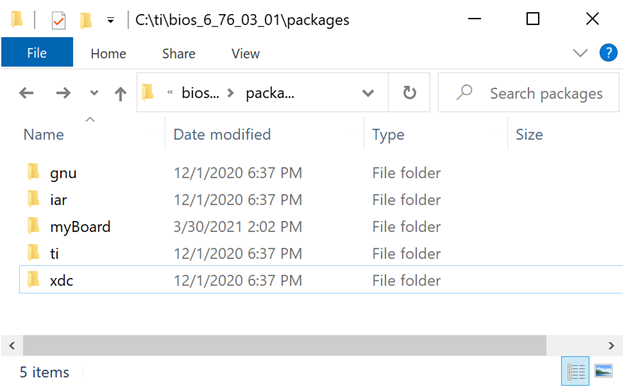624x387 pixels.
Task: Click in the Search packages field
Action: [x=528, y=92]
